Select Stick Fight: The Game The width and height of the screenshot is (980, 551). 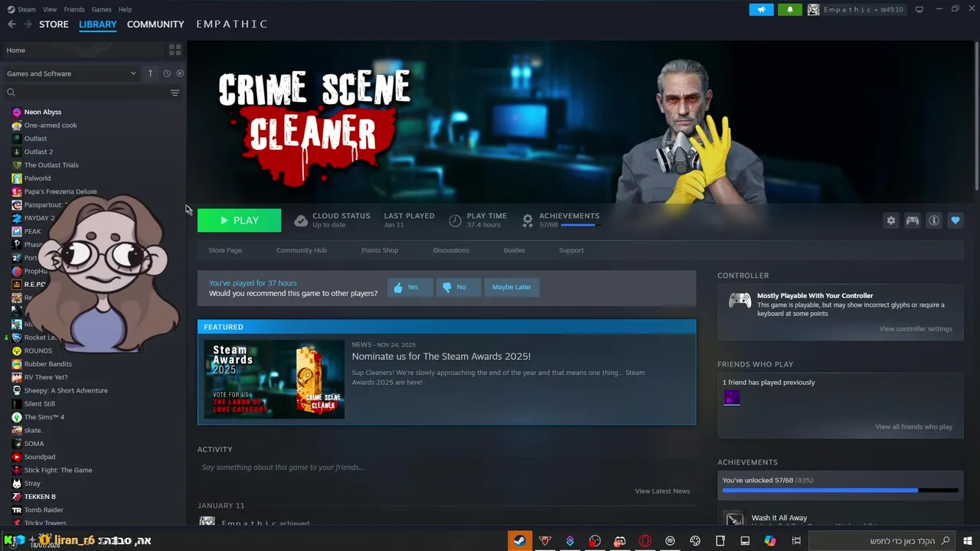click(x=57, y=470)
